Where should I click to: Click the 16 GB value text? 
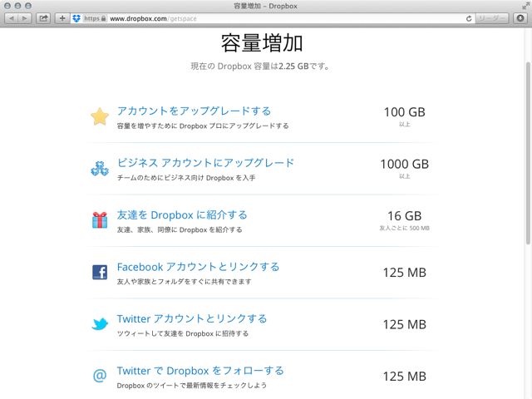405,216
